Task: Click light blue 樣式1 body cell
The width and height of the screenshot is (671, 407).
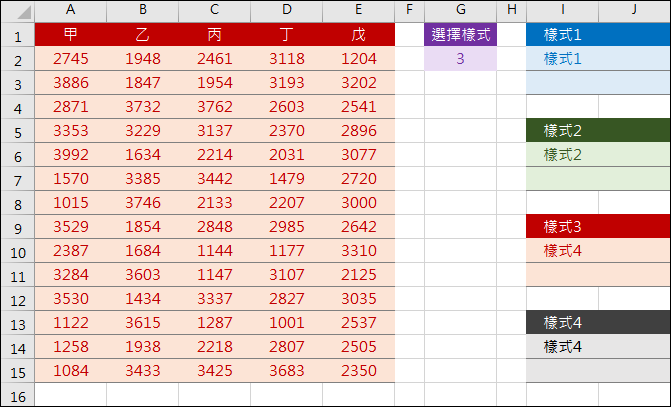Action: point(562,59)
